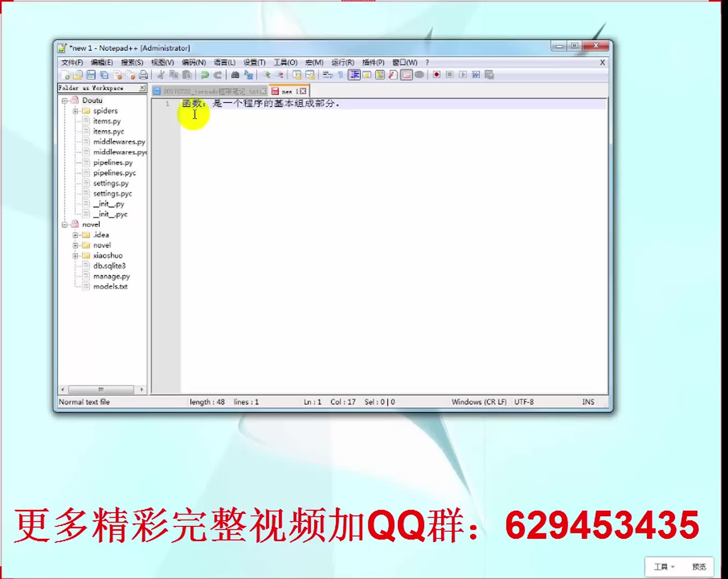Click the Save file toolbar icon
728x579 pixels.
(x=91, y=75)
